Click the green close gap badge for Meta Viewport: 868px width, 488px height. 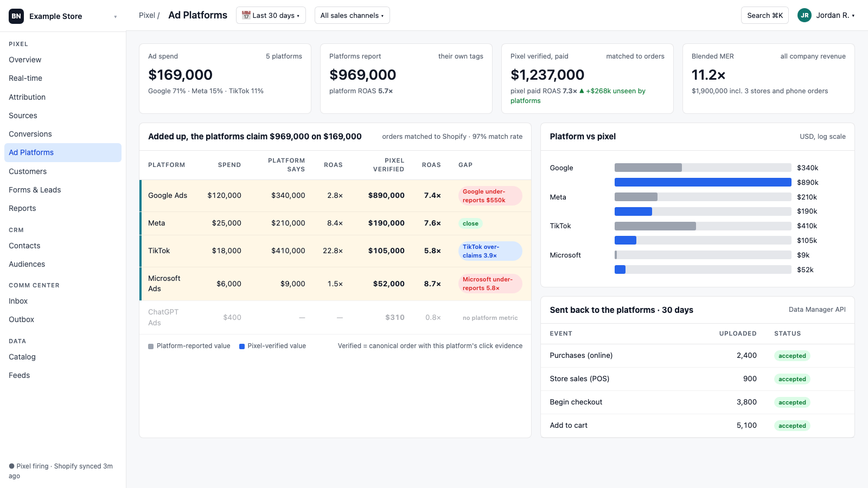click(470, 223)
